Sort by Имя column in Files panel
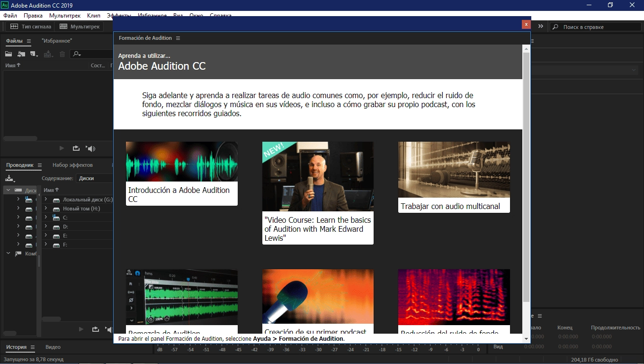 (x=13, y=65)
